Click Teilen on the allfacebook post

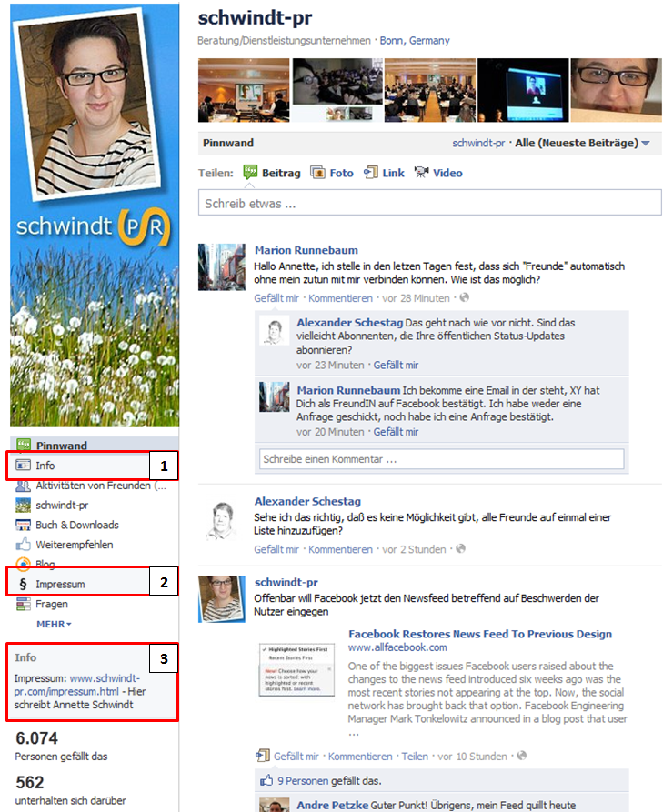click(x=415, y=756)
